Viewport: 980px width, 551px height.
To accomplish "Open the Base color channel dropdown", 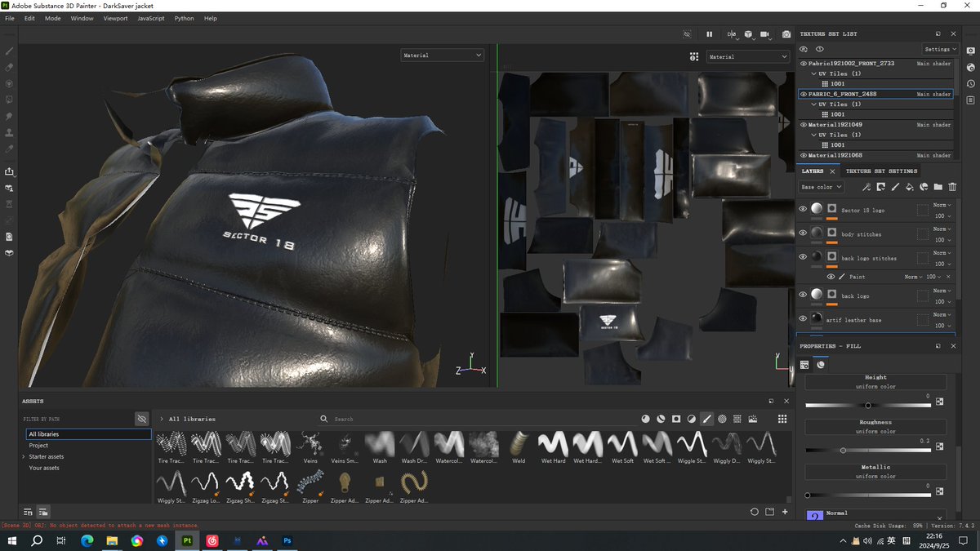I will pos(821,187).
